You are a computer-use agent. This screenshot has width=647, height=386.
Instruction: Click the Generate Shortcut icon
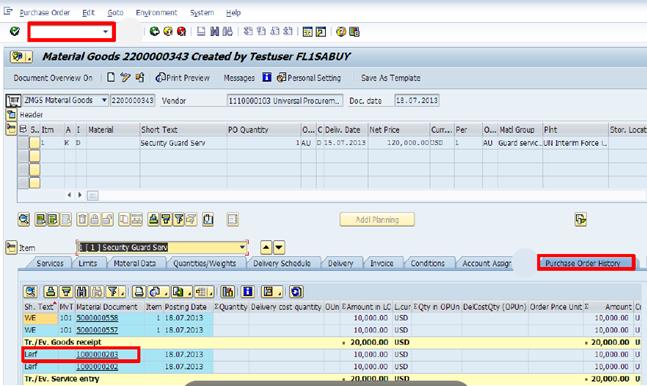point(321,32)
